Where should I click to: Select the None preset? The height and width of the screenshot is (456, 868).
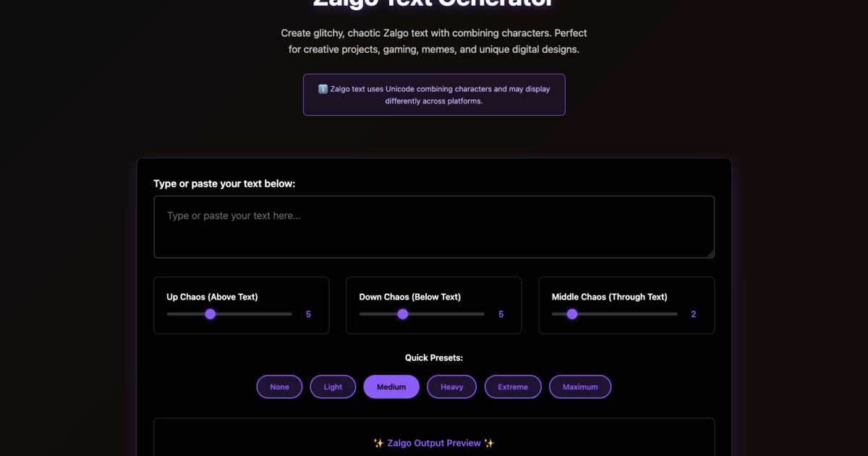(279, 387)
